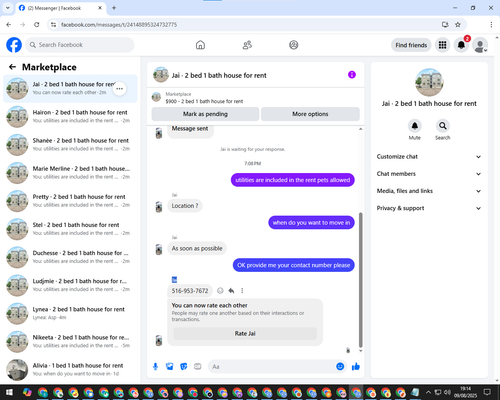Open the Windows Start menu
This screenshot has width=500, height=400.
(9, 392)
